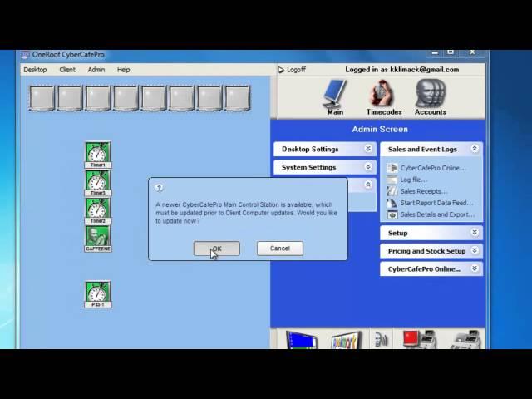Open the Sales Receipts link
The image size is (532, 399).
pos(423,191)
